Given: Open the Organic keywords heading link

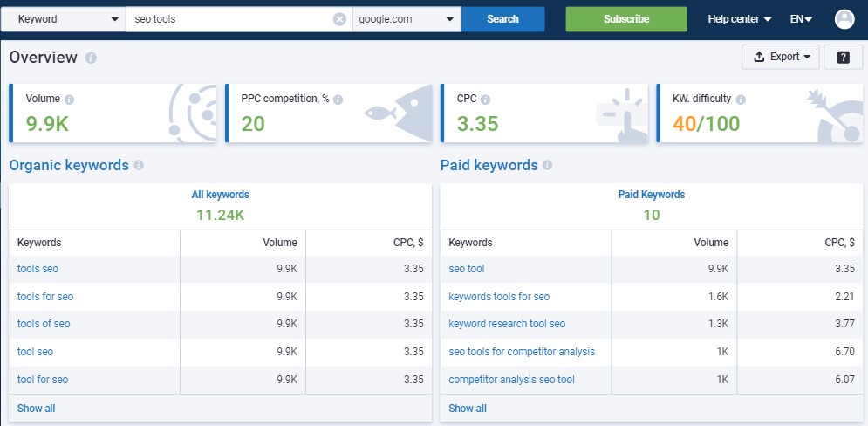Looking at the screenshot, I should tap(69, 165).
